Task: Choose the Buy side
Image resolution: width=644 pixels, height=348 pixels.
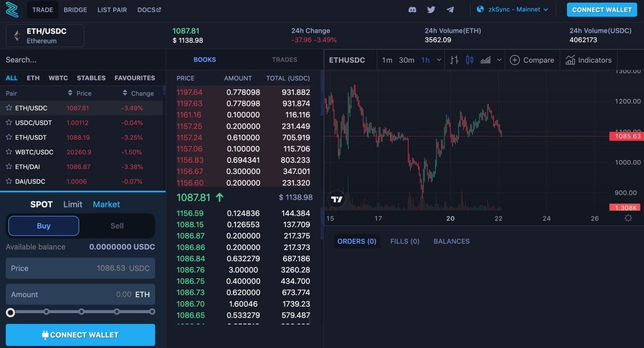Action: tap(44, 226)
